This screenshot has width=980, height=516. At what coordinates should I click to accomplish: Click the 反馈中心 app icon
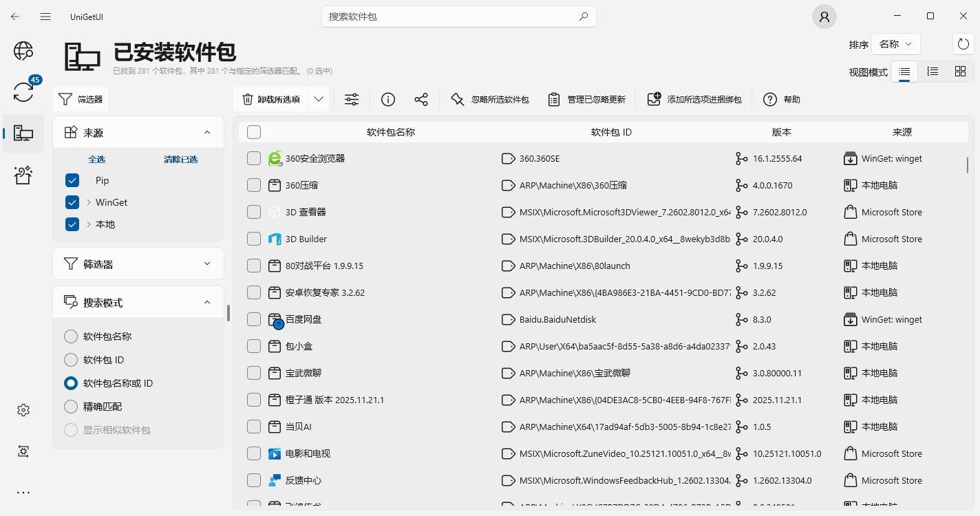[275, 480]
